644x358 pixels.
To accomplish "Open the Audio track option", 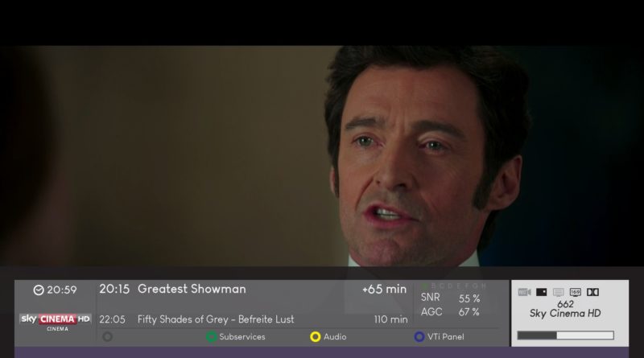I will [335, 336].
